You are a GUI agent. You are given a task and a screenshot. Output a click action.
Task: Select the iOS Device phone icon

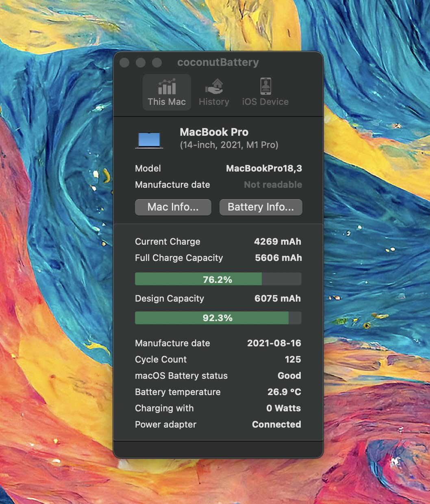(266, 86)
